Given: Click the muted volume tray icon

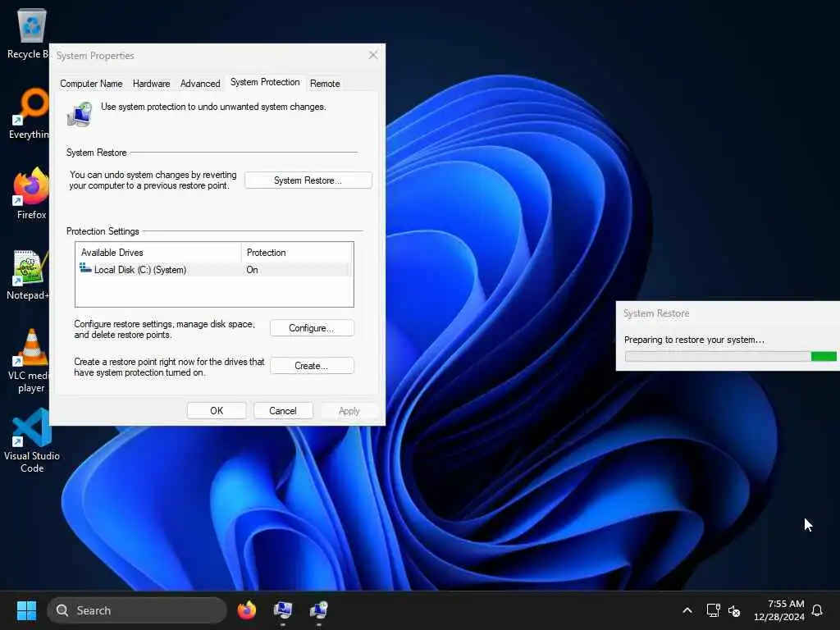Looking at the screenshot, I should pyautogui.click(x=734, y=610).
